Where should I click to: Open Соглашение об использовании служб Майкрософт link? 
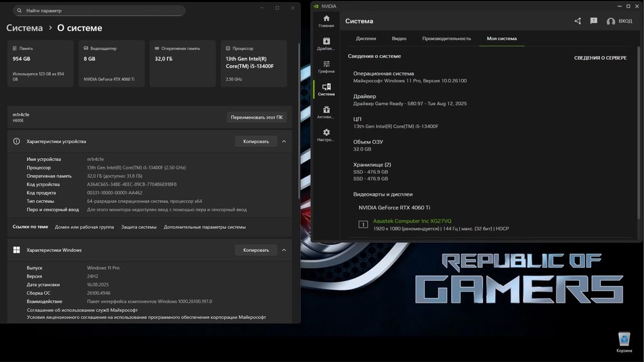click(x=82, y=310)
